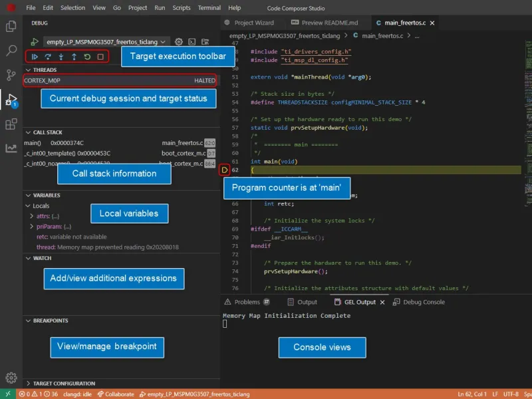Viewport: 532px width, 399px height.
Task: Open the Scripts menu
Action: click(x=181, y=8)
